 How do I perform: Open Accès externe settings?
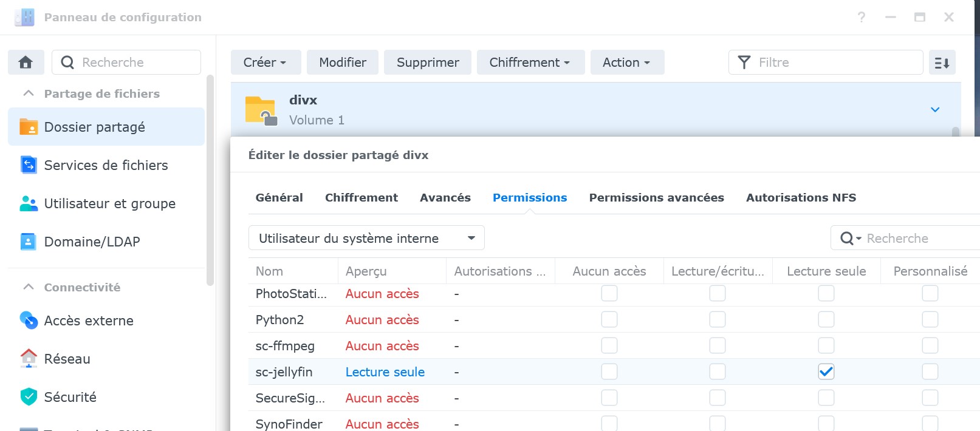pyautogui.click(x=88, y=321)
